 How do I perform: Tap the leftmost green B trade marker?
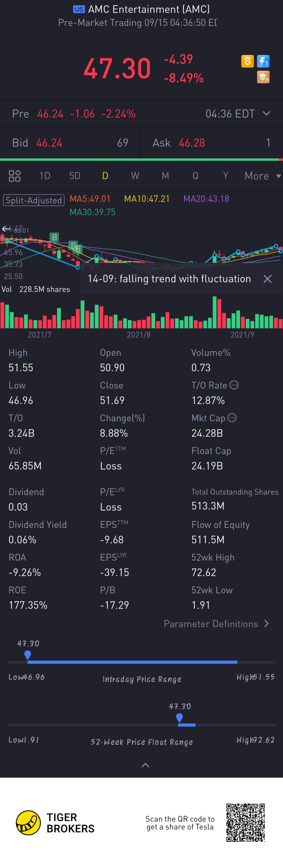(x=54, y=237)
